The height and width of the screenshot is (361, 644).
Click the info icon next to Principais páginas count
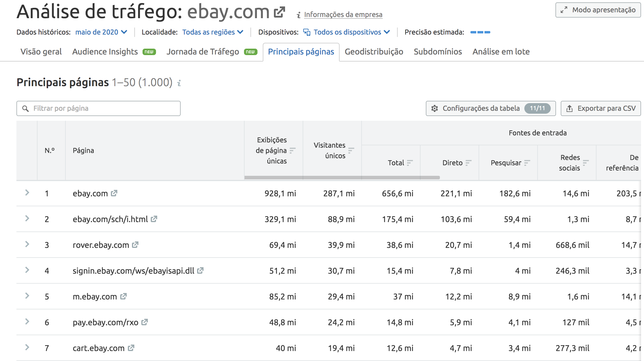179,83
